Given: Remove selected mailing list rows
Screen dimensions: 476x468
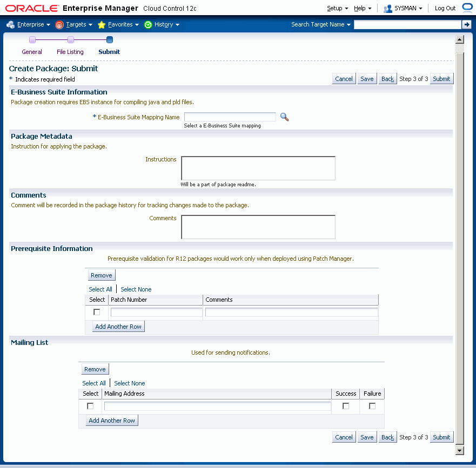Looking at the screenshot, I should (x=95, y=369).
